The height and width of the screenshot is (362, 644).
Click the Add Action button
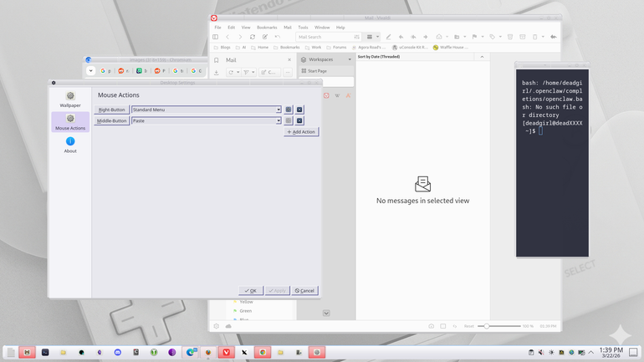(301, 132)
